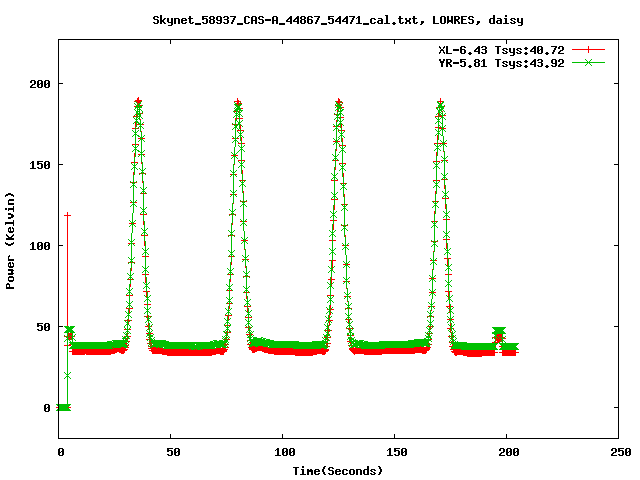Image resolution: width=640 pixels, height=480 pixels.
Task: Select the YR-5.81 Tsys:43.92 legend label
Action: click(x=501, y=63)
